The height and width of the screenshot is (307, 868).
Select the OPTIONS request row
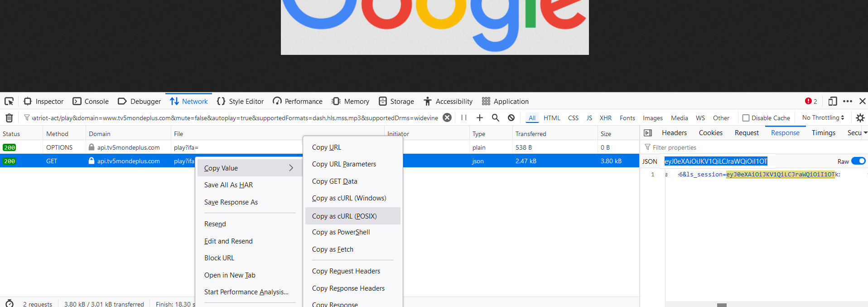click(x=319, y=147)
